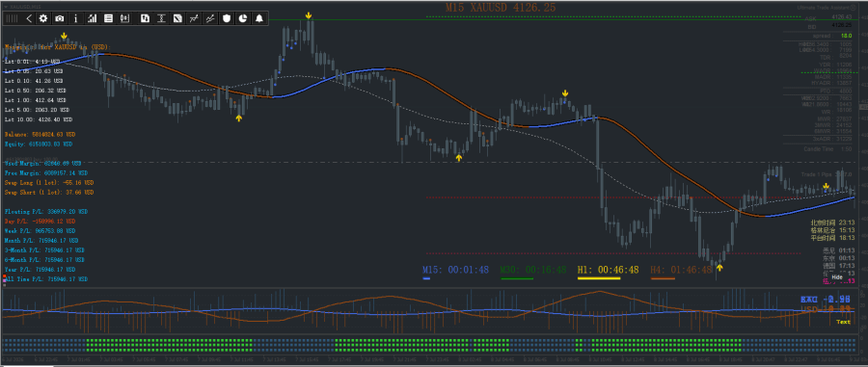The width and height of the screenshot is (868, 367).
Task: Click the zigzag lines icon
Action: click(x=210, y=18)
